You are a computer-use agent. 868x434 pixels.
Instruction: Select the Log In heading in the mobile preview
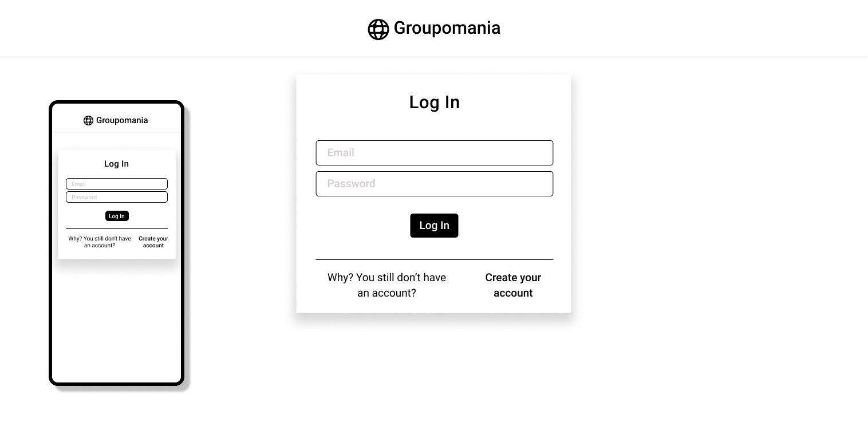pyautogui.click(x=116, y=164)
